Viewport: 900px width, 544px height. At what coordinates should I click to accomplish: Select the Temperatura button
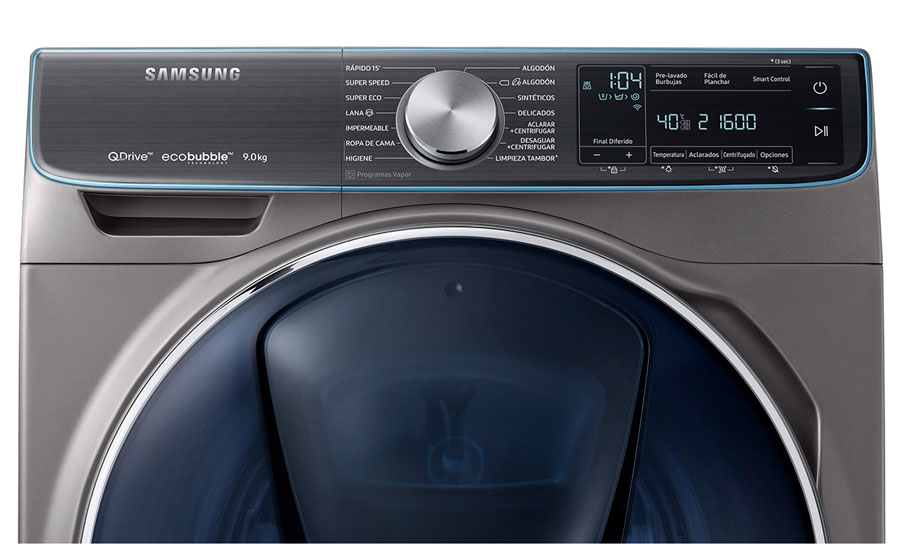pyautogui.click(x=669, y=154)
